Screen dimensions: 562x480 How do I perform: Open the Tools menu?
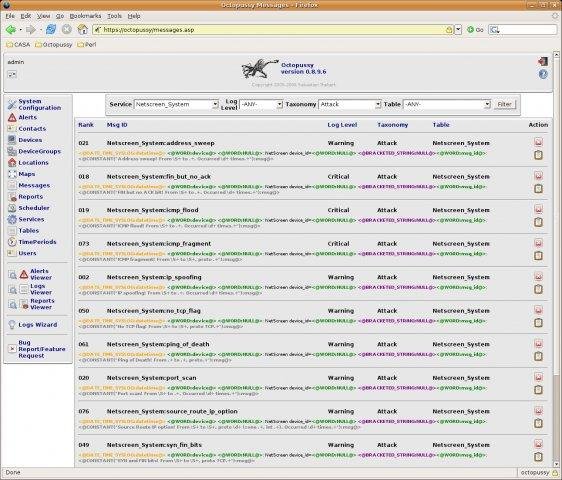114,16
